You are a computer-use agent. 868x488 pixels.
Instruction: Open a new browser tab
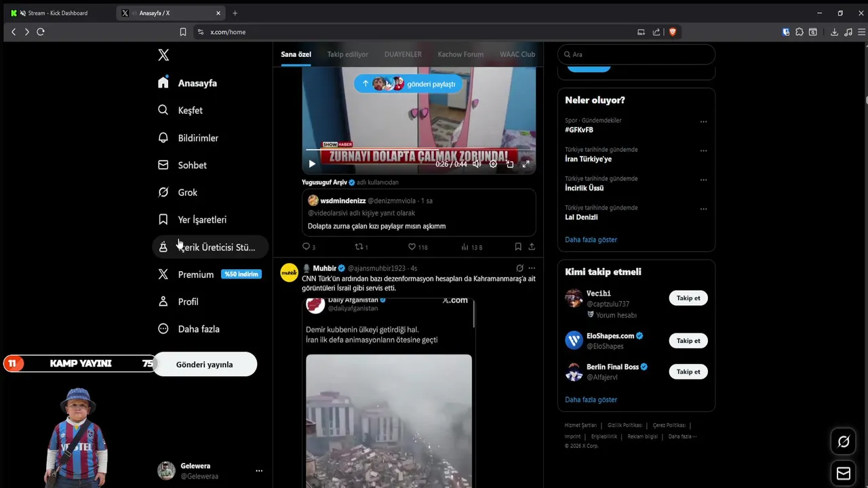coord(235,13)
